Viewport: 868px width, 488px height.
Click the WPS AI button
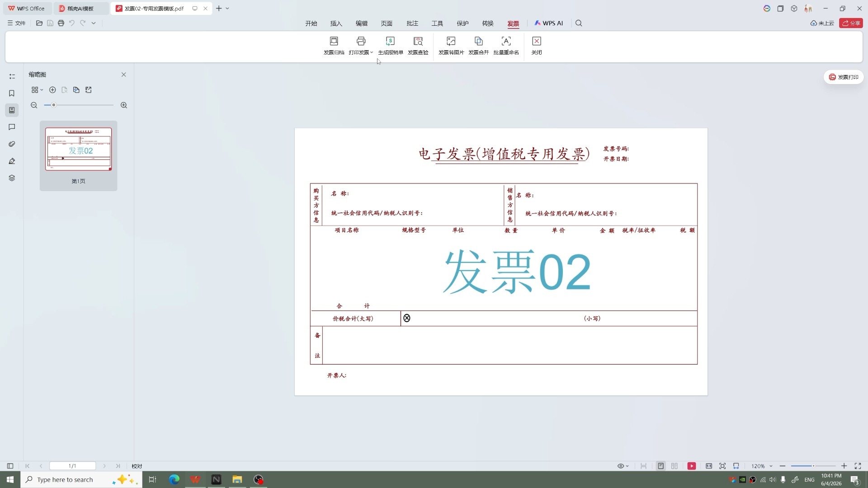548,23
